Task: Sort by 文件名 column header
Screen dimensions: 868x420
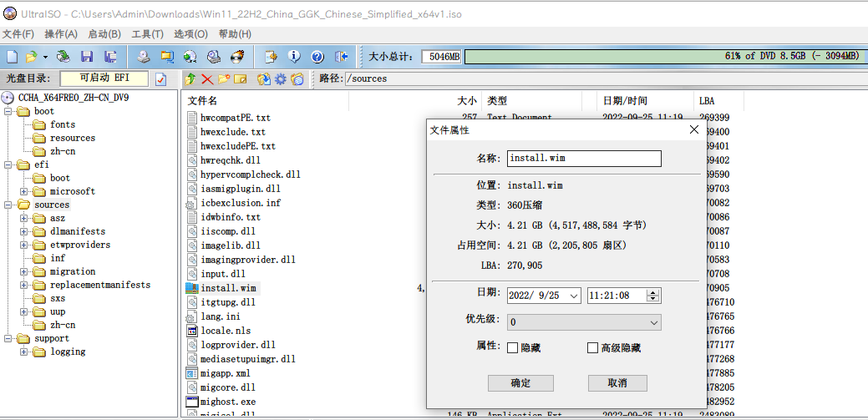Action: [x=265, y=101]
